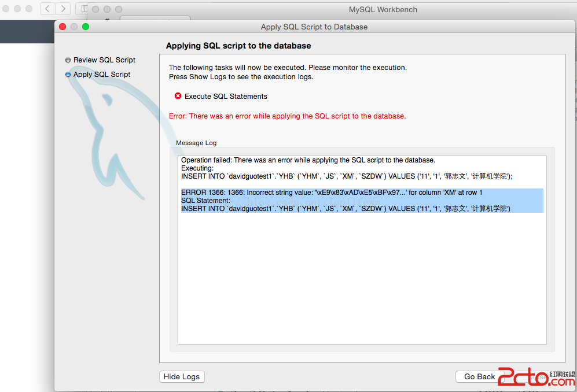
Task: Click the Message Log label
Action: pos(196,143)
